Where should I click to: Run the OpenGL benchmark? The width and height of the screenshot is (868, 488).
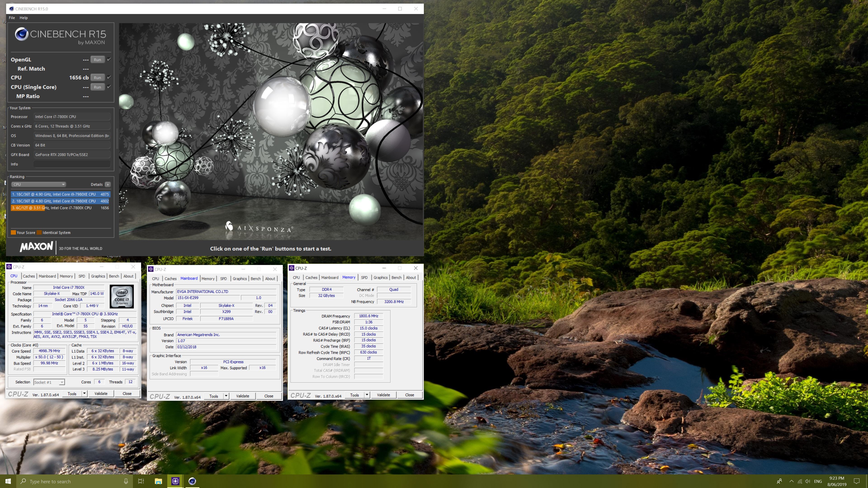pos(97,60)
